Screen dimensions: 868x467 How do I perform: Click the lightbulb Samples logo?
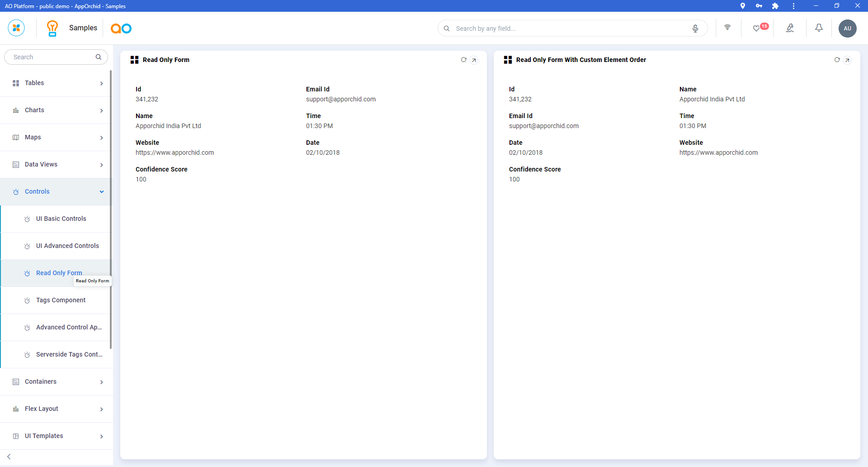pyautogui.click(x=52, y=28)
